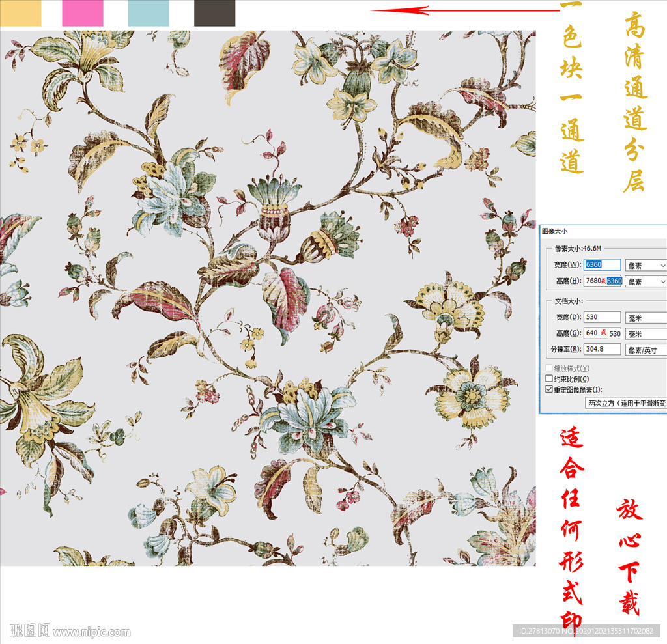
Task: Click the document height field showing 640
Action: pos(603,333)
